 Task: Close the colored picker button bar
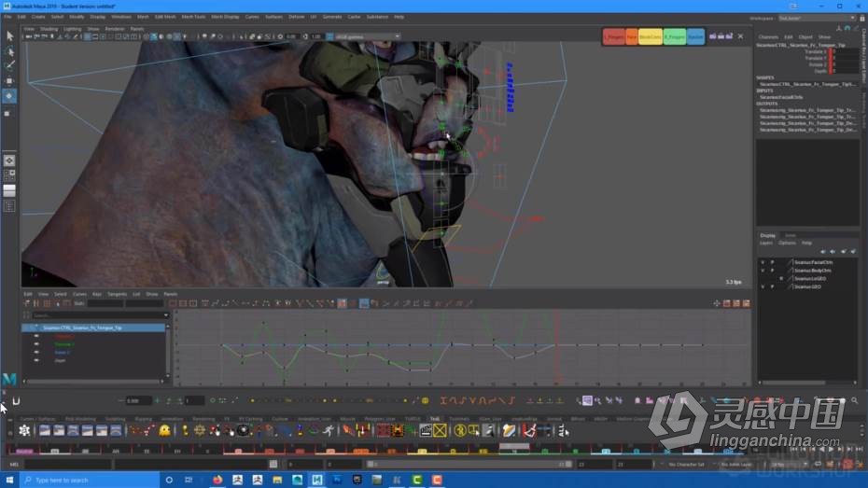[x=741, y=36]
